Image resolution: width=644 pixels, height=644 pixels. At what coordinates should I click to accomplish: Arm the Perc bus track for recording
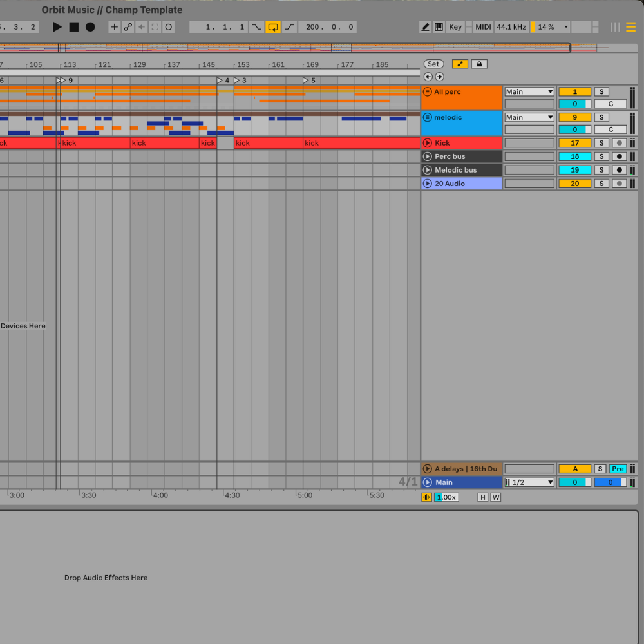pyautogui.click(x=619, y=156)
